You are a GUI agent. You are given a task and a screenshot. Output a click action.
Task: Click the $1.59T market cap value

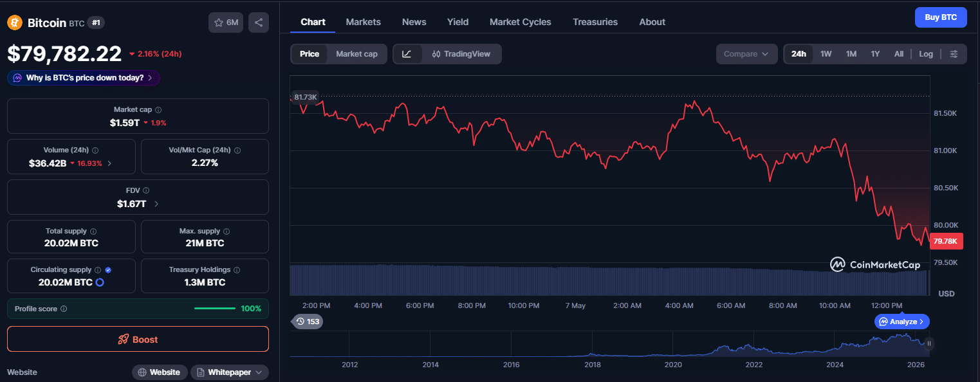(x=125, y=122)
